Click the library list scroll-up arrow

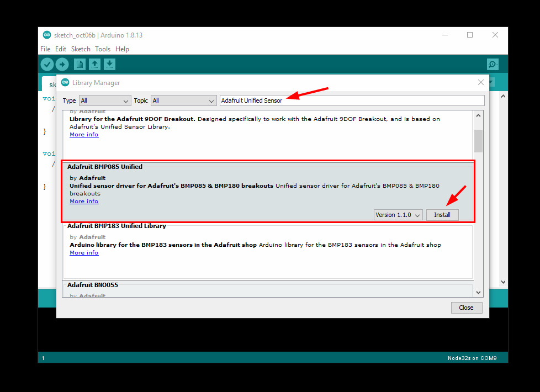[478, 116]
